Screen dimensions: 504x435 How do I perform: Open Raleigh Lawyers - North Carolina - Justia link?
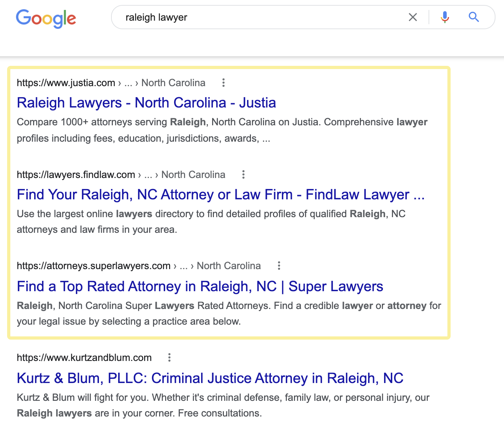click(146, 103)
